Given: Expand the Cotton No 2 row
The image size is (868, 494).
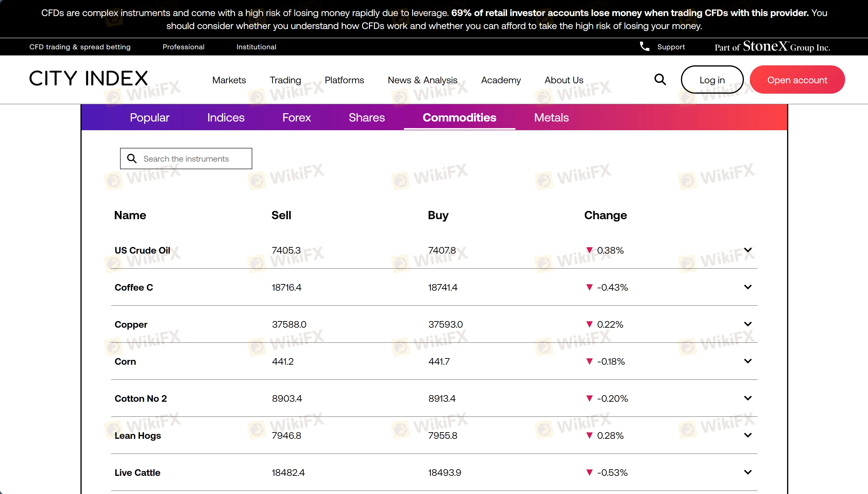Looking at the screenshot, I should click(747, 398).
